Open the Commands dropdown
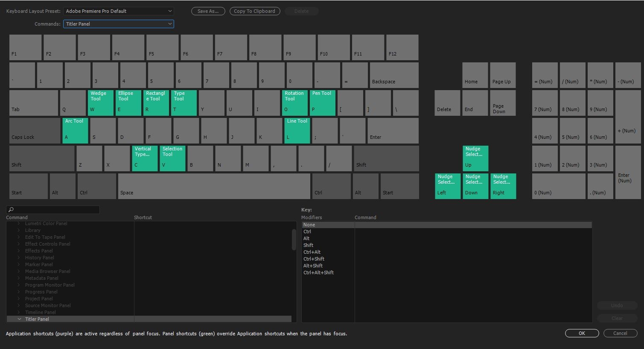This screenshot has width=644, height=349. coord(118,24)
